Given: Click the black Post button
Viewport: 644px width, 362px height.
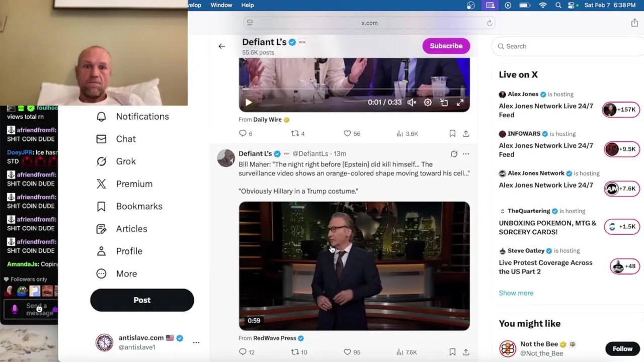Looking at the screenshot, I should click(142, 300).
